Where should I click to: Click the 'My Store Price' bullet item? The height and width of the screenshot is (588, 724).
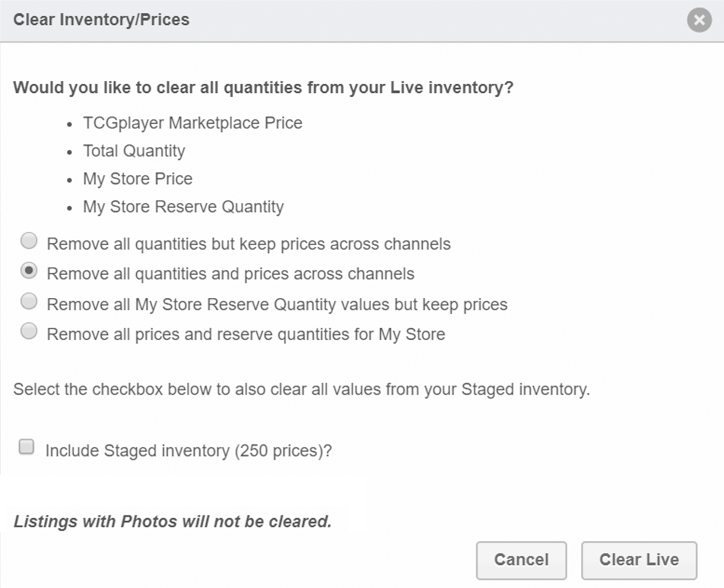(138, 179)
